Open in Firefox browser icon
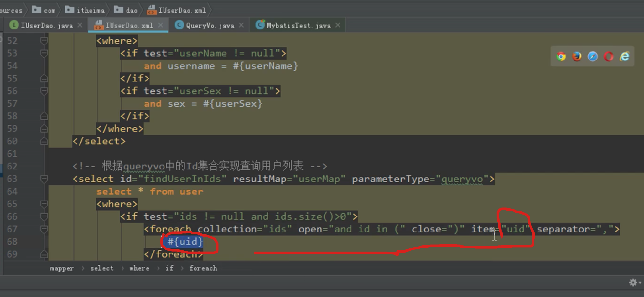Image resolution: width=644 pixels, height=297 pixels. 577,56
